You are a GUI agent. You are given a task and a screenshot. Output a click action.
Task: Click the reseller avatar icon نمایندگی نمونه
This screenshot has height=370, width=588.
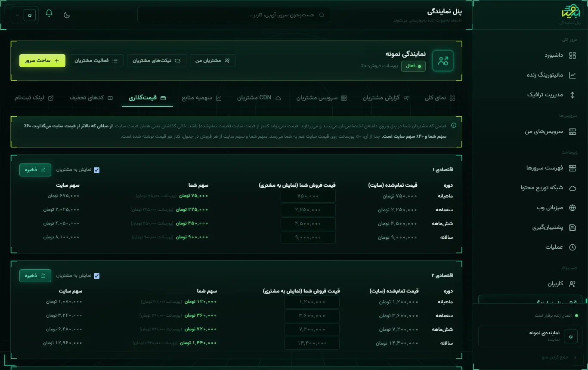pyautogui.click(x=443, y=60)
